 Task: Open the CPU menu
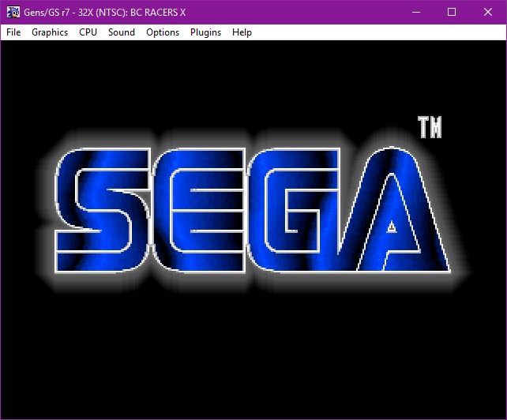click(x=88, y=32)
